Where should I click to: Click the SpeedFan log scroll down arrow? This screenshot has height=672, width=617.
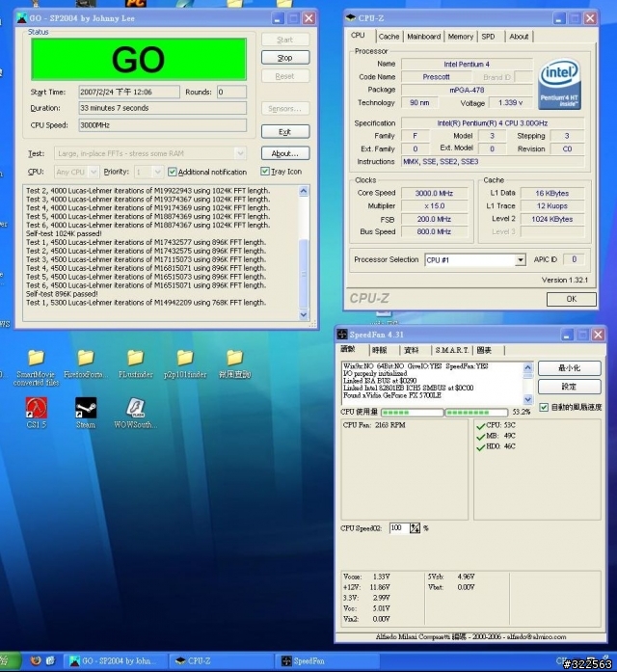click(528, 399)
